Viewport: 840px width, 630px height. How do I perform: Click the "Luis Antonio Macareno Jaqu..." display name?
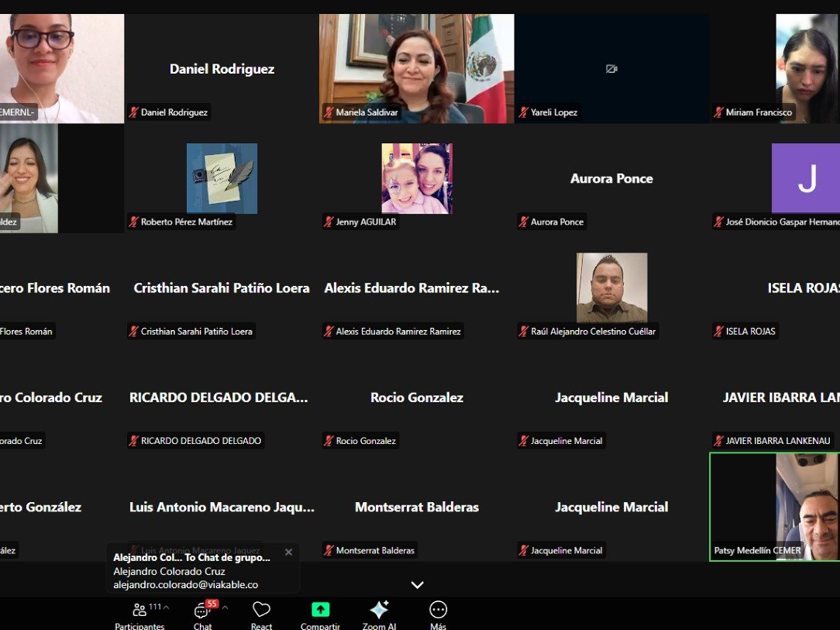[222, 507]
